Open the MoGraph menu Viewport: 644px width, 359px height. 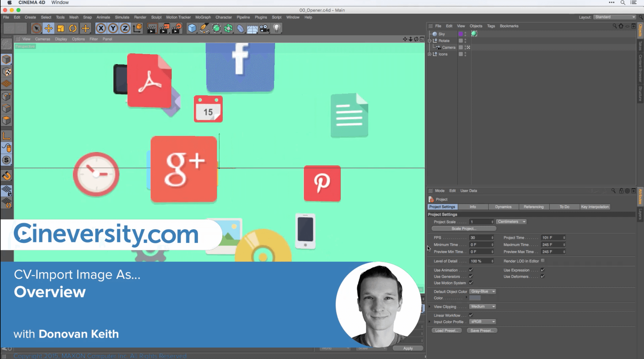203,17
